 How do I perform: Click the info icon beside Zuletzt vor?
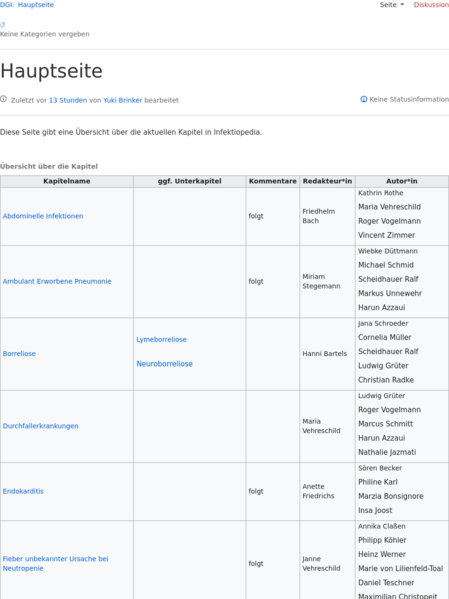[x=3, y=99]
